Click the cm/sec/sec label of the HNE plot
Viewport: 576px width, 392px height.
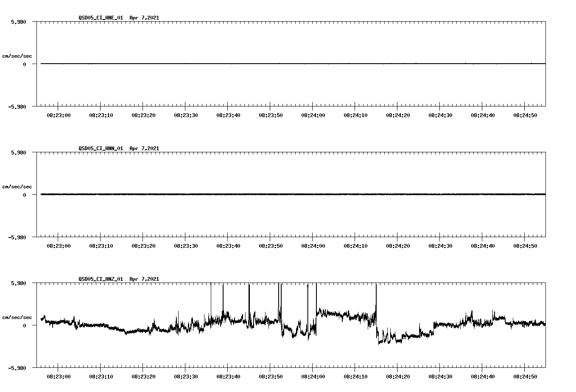click(x=17, y=56)
